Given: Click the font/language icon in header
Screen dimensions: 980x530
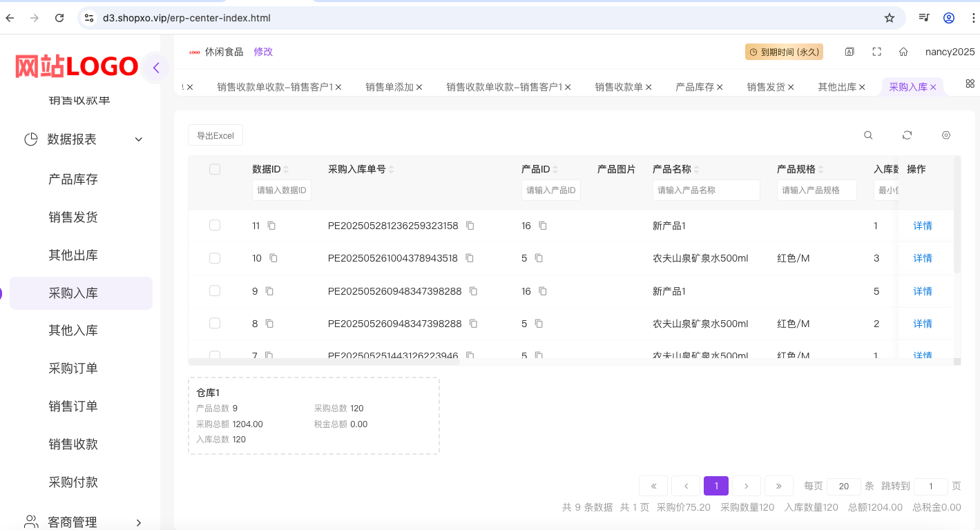Looking at the screenshot, I should 849,52.
